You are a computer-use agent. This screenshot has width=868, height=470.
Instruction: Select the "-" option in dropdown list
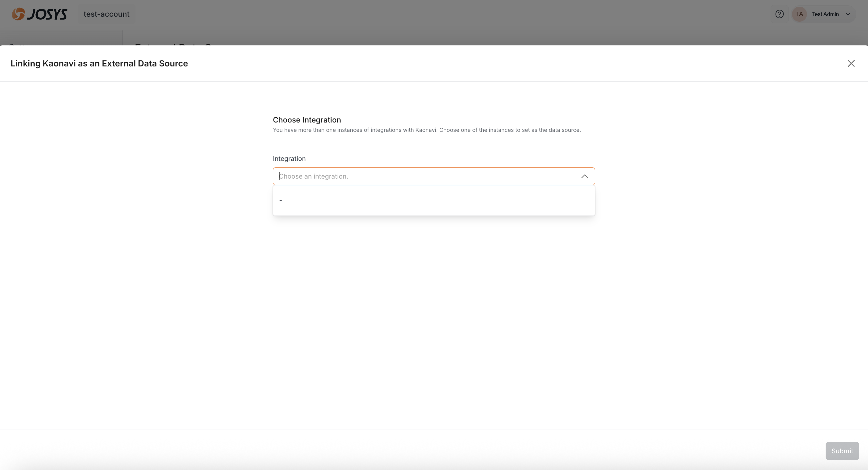pyautogui.click(x=281, y=201)
